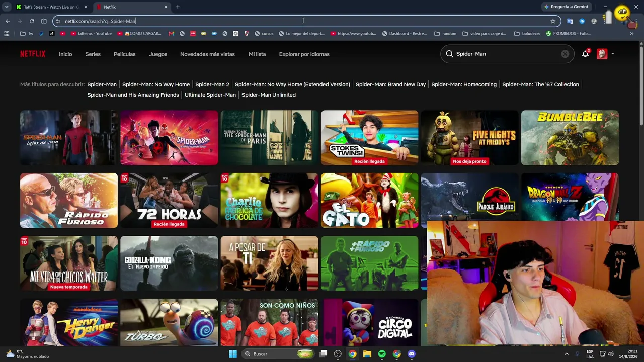Open Netflix notifications bell
This screenshot has height=362, width=644.
pos(585,54)
